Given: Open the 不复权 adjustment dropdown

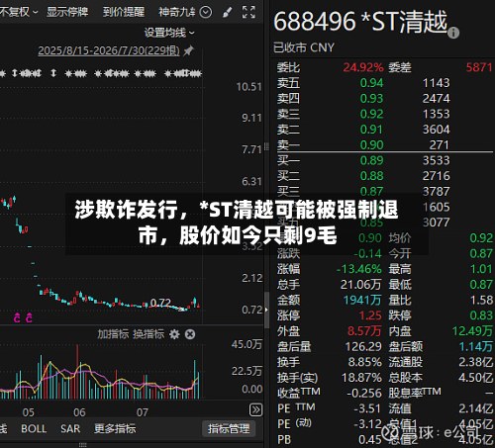Looking at the screenshot, I should tap(19, 12).
